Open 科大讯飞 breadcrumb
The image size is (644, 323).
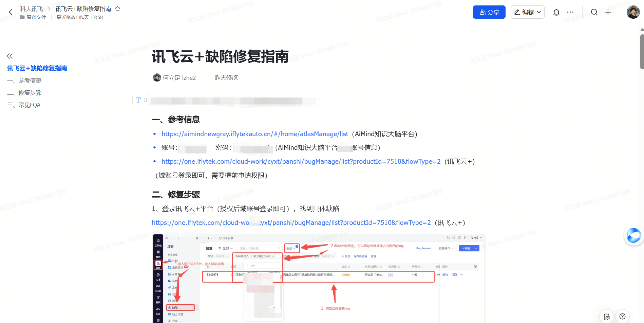pos(32,9)
